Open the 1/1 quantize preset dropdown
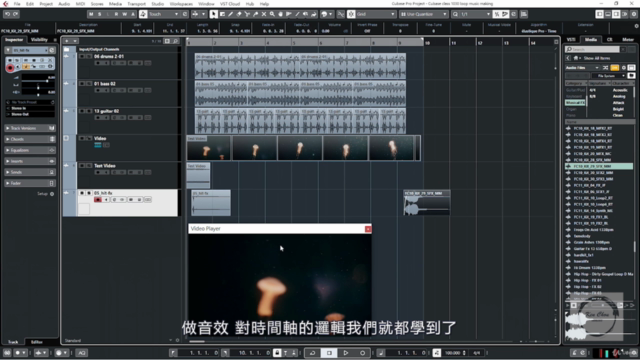640x360 pixels. click(x=476, y=14)
